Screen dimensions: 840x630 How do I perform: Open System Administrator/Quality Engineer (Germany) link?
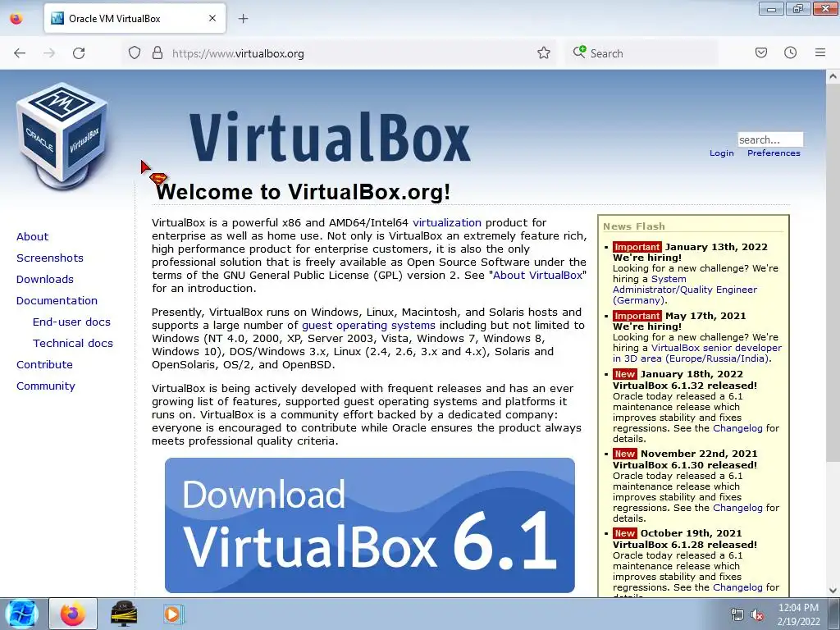click(685, 290)
